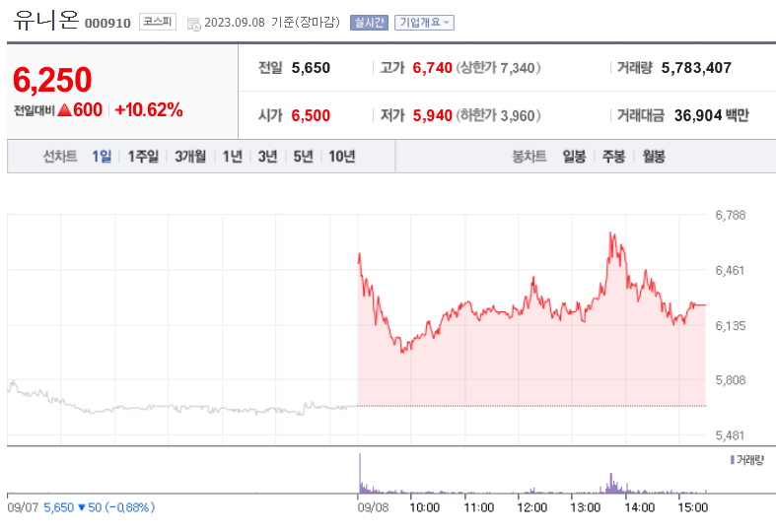Screen dimensions: 776x532
Task: Click the 09/07 date label
Action: (x=23, y=507)
